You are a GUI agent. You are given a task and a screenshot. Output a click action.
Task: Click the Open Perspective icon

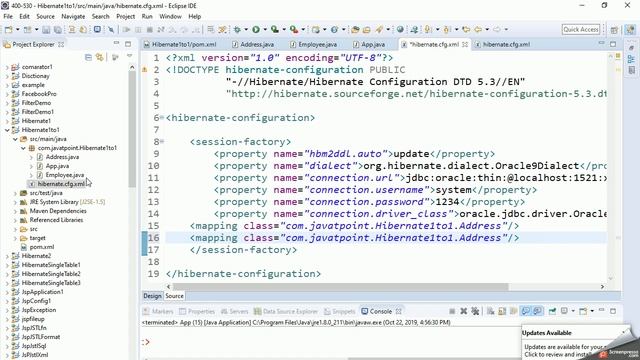pyautogui.click(x=614, y=29)
